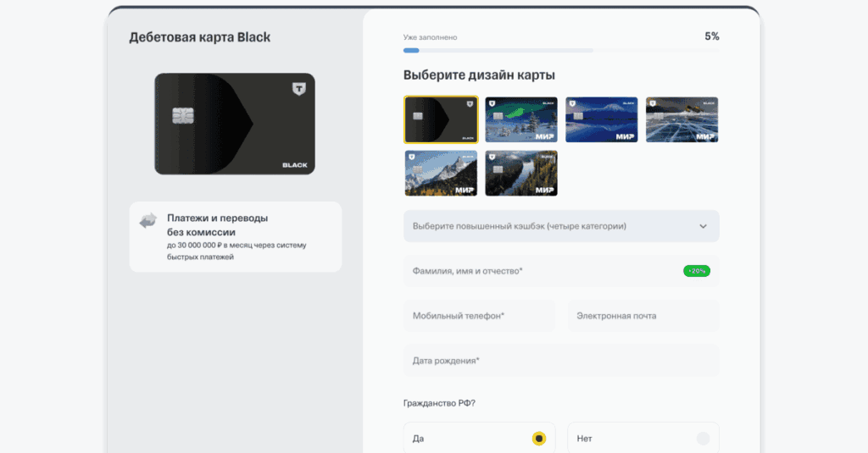The height and width of the screenshot is (453, 868).
Task: Click the chevron arrow in cashback dropdown
Action: (703, 226)
